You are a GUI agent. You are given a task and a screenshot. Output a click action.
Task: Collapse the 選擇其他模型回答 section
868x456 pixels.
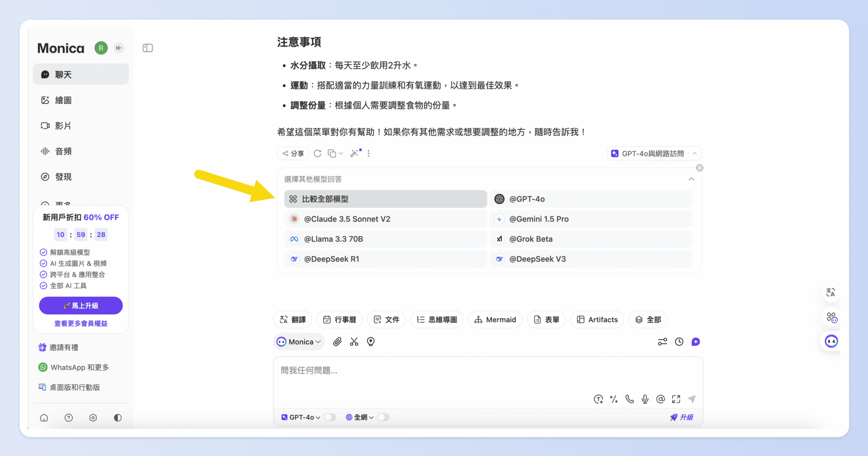coord(691,179)
